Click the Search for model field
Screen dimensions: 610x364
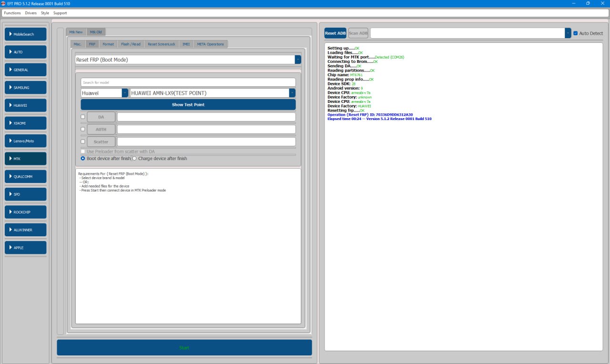(188, 82)
